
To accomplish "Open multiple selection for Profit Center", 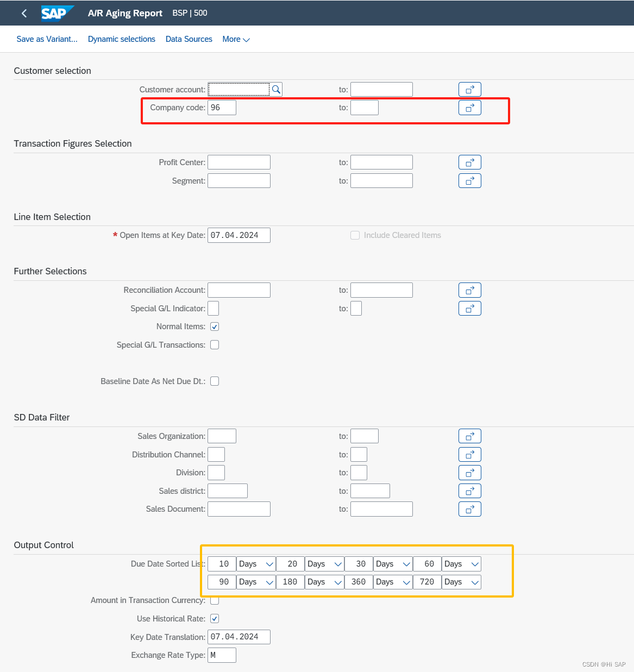I will [469, 162].
